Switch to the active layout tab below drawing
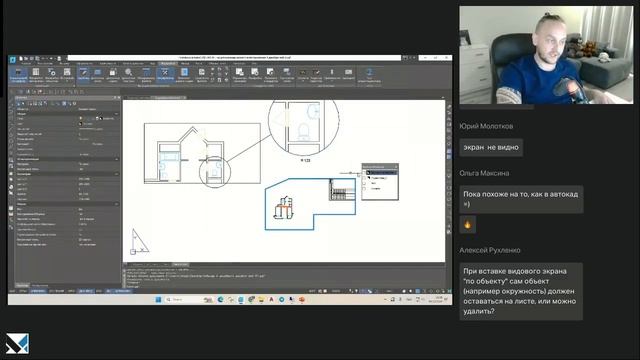The height and width of the screenshot is (360, 640). 180,264
